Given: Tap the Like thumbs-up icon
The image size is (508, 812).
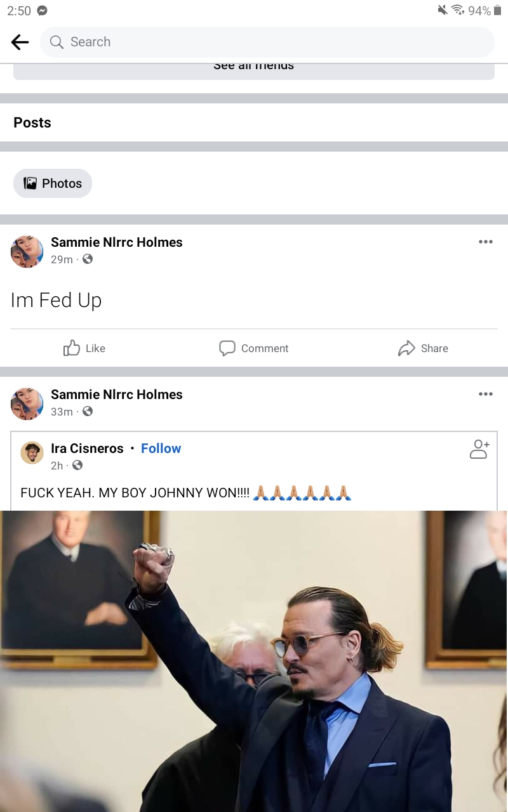Looking at the screenshot, I should coord(71,348).
